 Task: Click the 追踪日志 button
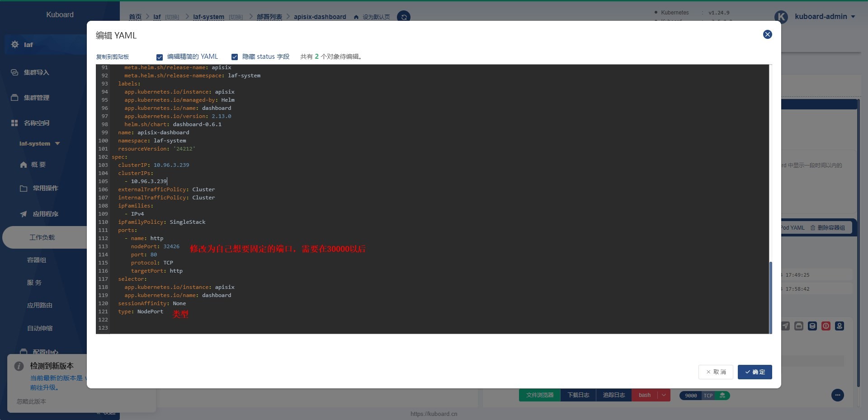pyautogui.click(x=614, y=395)
